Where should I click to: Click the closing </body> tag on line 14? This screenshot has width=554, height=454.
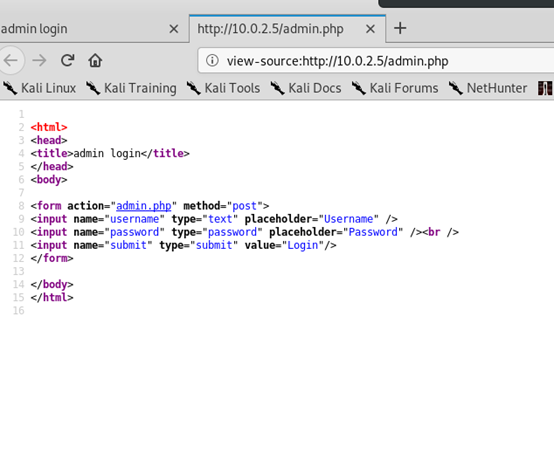click(x=52, y=284)
